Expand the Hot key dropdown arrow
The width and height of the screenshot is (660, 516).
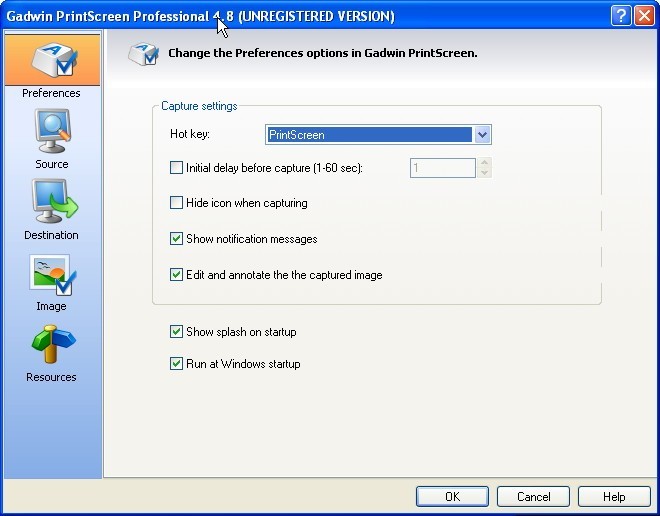click(x=482, y=135)
